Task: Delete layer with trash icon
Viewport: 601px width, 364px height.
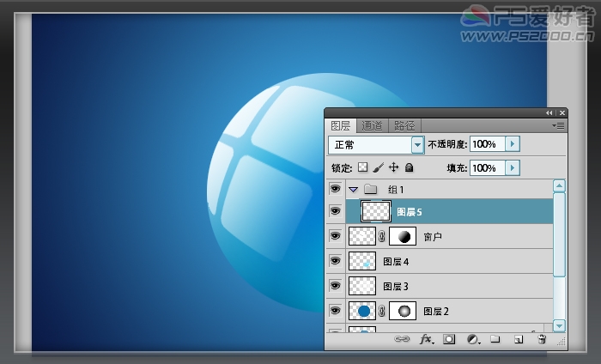Action: tap(542, 339)
